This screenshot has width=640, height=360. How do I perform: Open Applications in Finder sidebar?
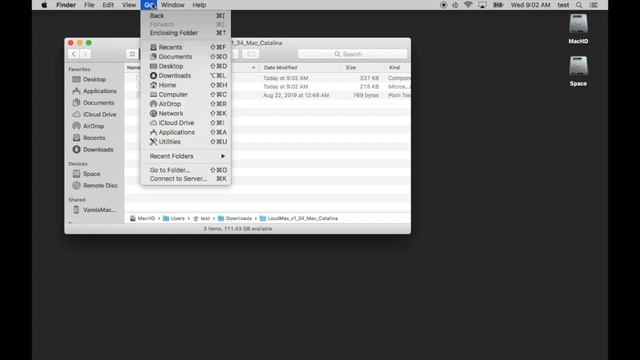point(95,91)
